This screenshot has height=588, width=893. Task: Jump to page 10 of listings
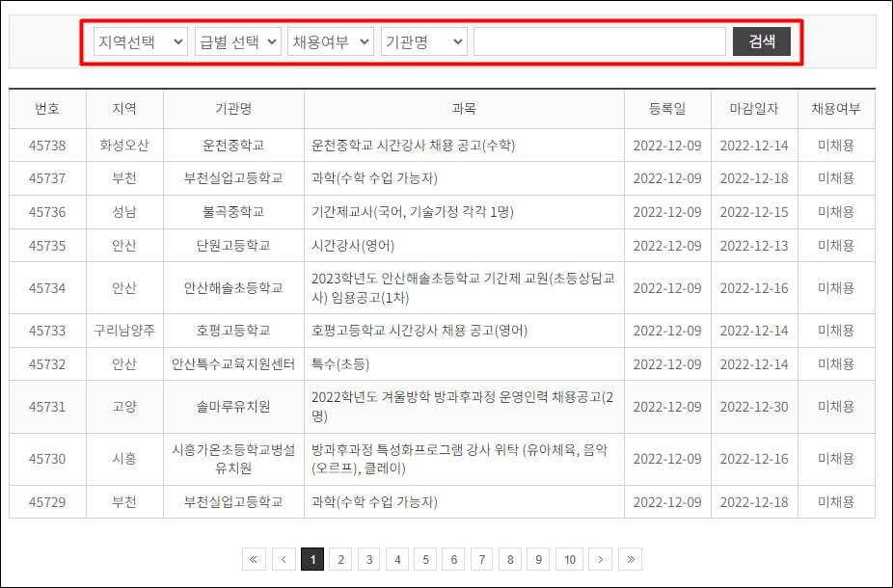pyautogui.click(x=569, y=559)
